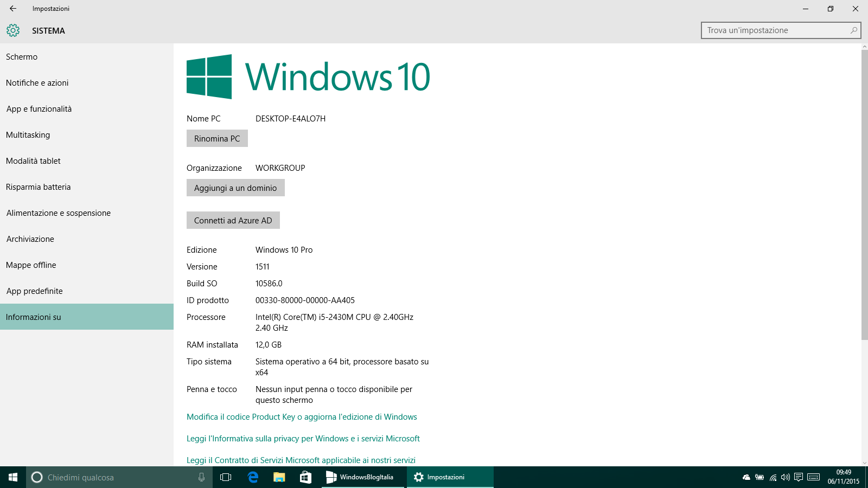This screenshot has width=868, height=488.
Task: Go back with the arrow in Impostazioni
Action: pos(13,9)
